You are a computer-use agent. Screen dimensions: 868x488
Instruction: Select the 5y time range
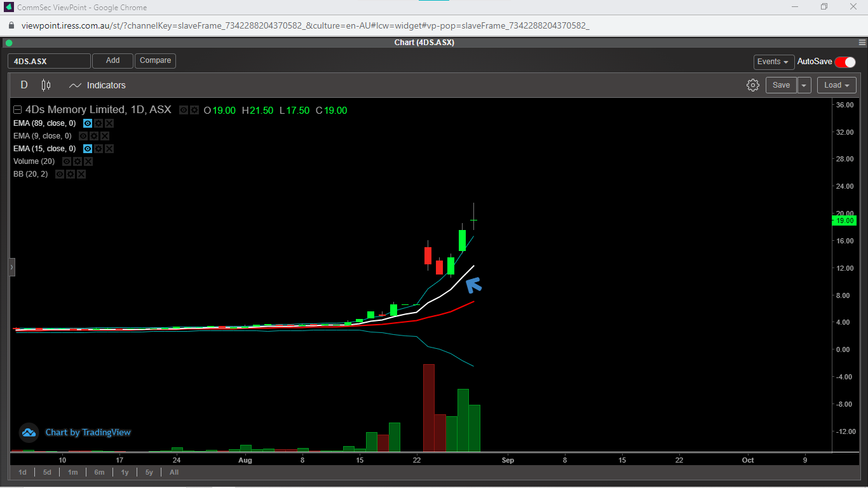tap(149, 472)
